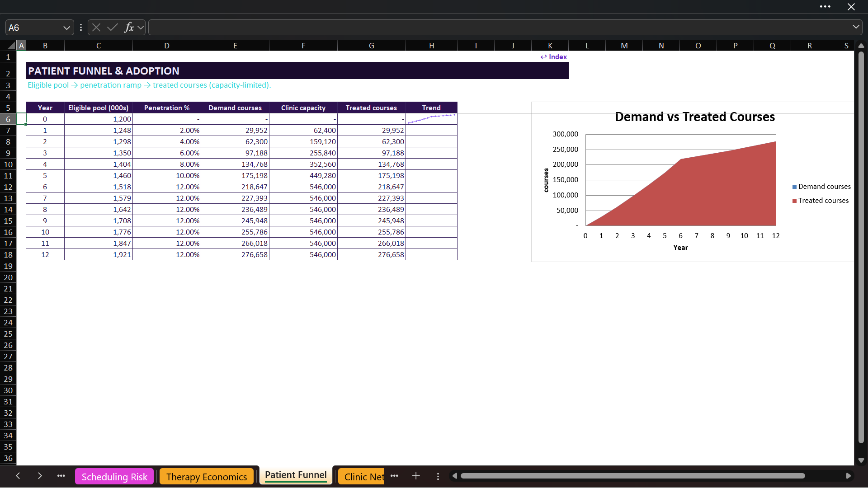Viewport: 868px width, 488px height.
Task: Switch to the Therapy Economics sheet tab
Action: pos(207,477)
